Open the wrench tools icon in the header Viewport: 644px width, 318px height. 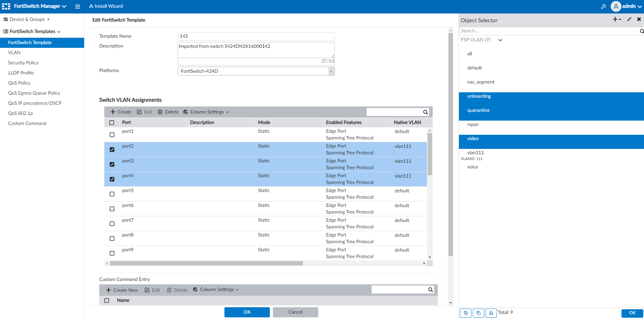(x=603, y=6)
